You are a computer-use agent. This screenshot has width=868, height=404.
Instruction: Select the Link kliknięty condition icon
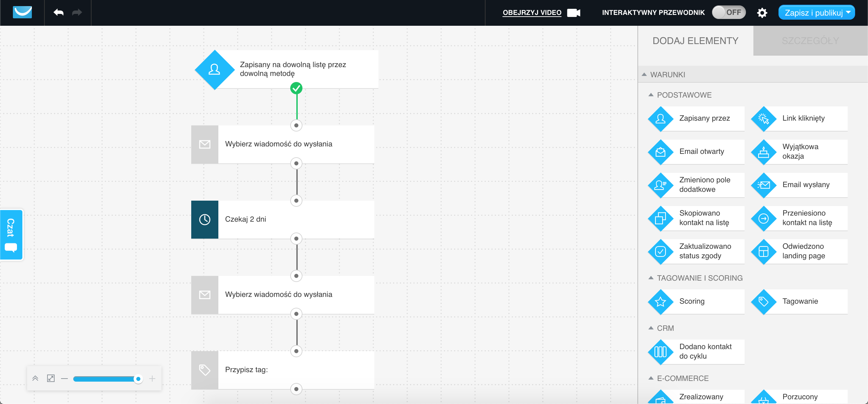pyautogui.click(x=764, y=119)
